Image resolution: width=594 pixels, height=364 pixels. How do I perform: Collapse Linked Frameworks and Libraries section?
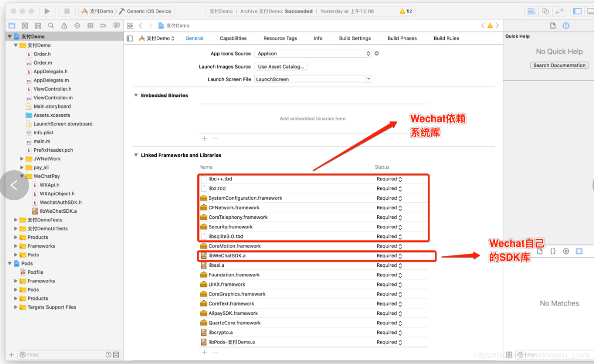(136, 155)
